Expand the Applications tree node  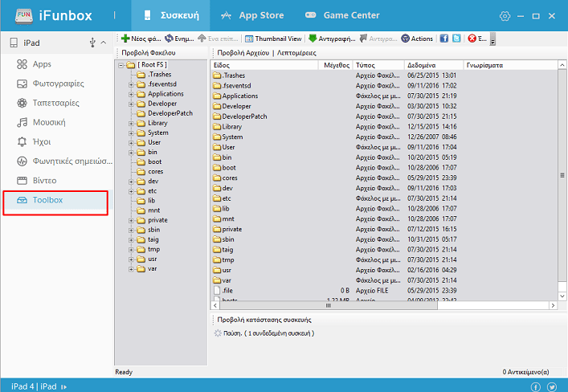click(131, 95)
